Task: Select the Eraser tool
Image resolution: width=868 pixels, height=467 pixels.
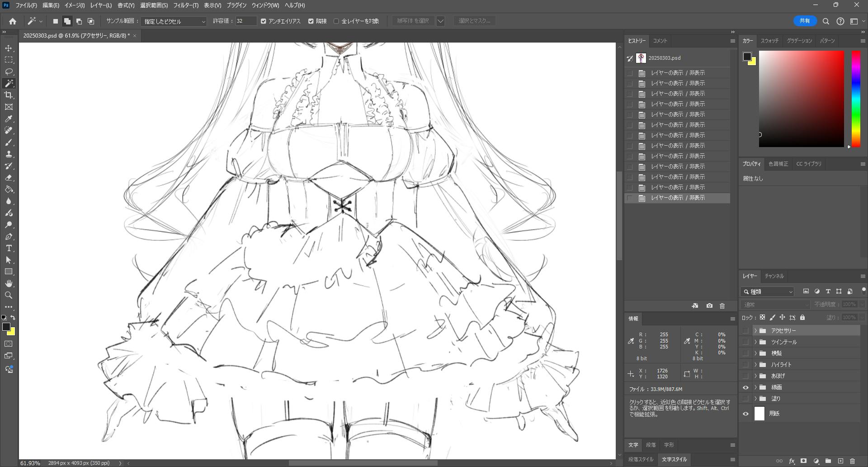Action: coord(9,178)
